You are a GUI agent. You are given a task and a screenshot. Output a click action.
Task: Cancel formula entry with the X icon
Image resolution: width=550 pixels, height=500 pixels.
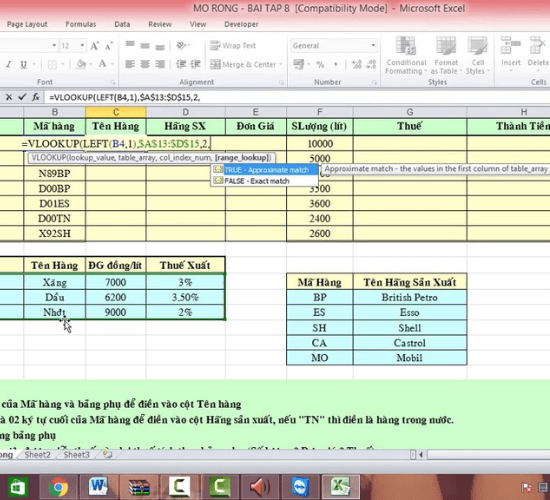tap(9, 97)
